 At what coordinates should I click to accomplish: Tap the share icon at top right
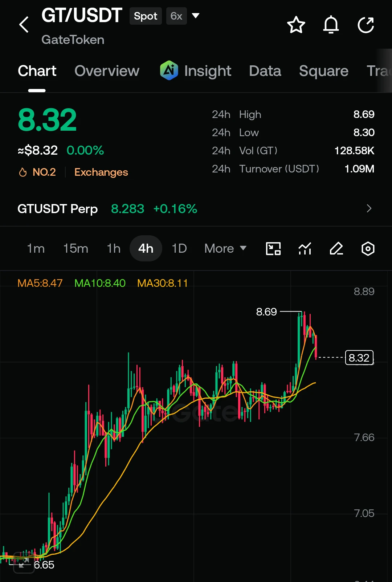tap(366, 25)
